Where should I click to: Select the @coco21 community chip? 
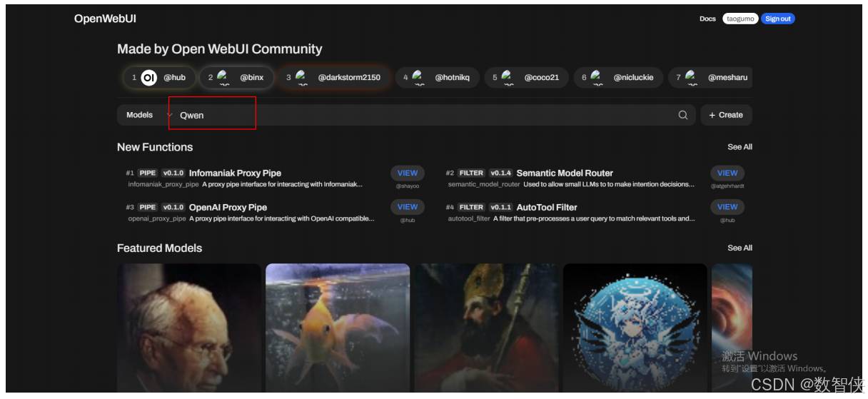(525, 78)
